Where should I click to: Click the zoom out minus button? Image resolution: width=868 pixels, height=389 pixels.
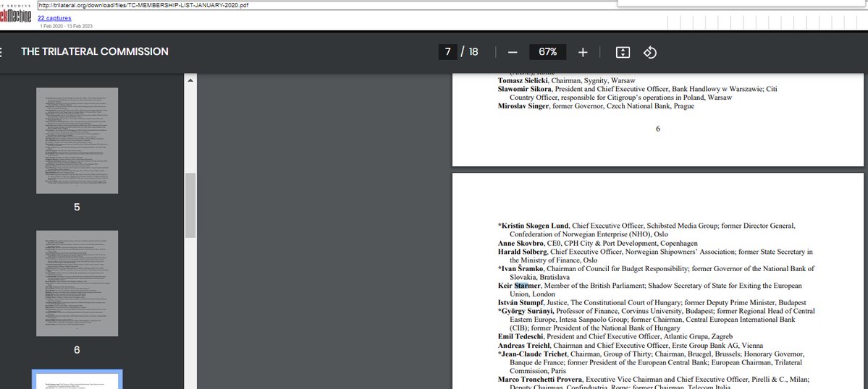[x=513, y=52]
